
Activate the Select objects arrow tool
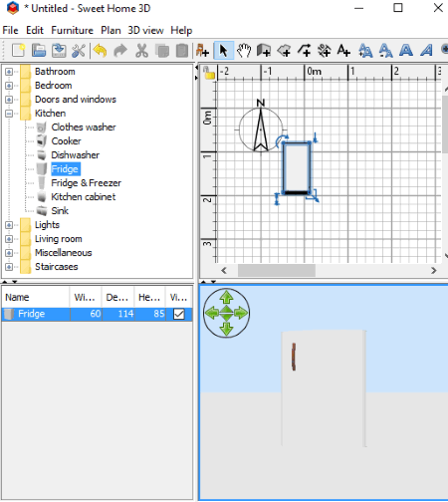pyautogui.click(x=224, y=51)
